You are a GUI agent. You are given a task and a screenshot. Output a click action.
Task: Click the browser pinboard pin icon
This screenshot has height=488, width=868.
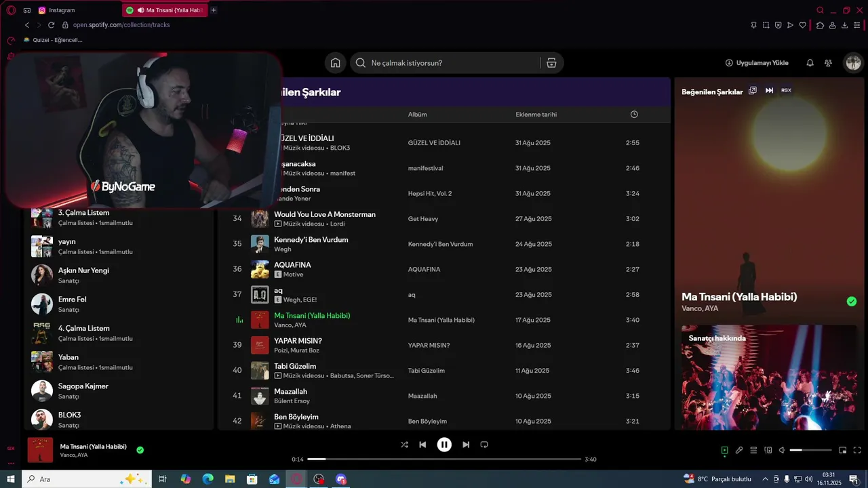(x=753, y=25)
